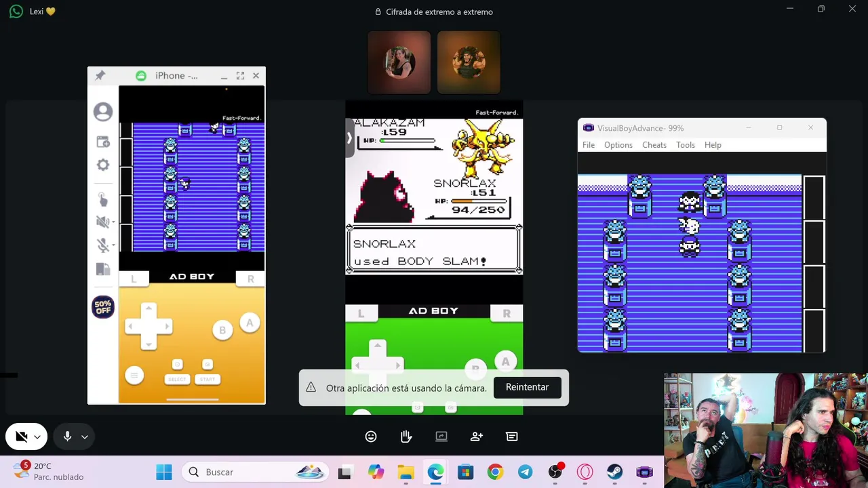Open emoji reactions in call toolbar
Viewport: 868px width, 488px height.
371,437
